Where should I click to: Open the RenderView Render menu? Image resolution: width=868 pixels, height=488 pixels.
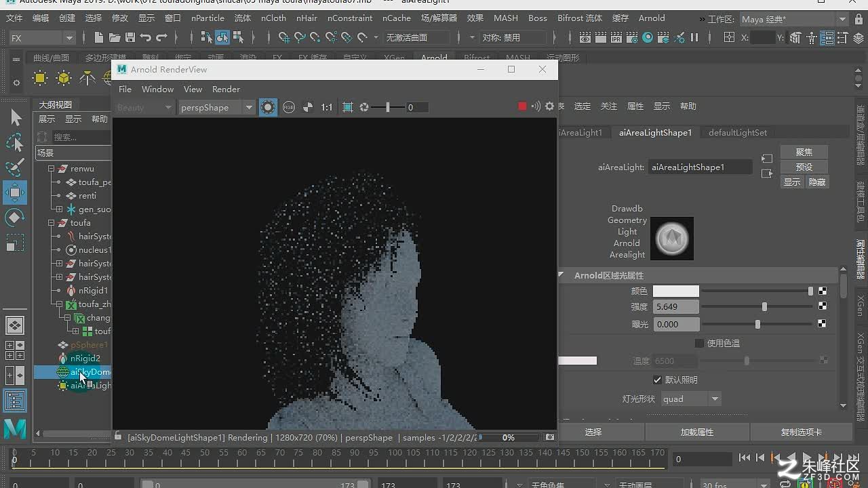pyautogui.click(x=226, y=89)
